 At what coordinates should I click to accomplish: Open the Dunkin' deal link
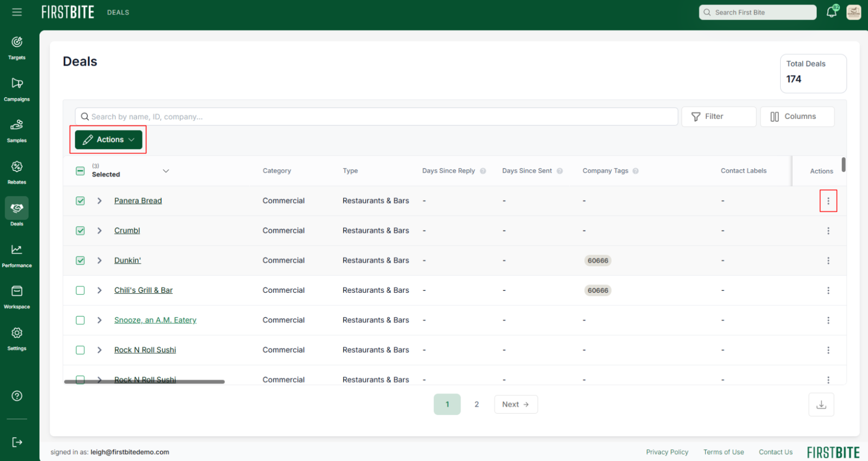point(127,260)
